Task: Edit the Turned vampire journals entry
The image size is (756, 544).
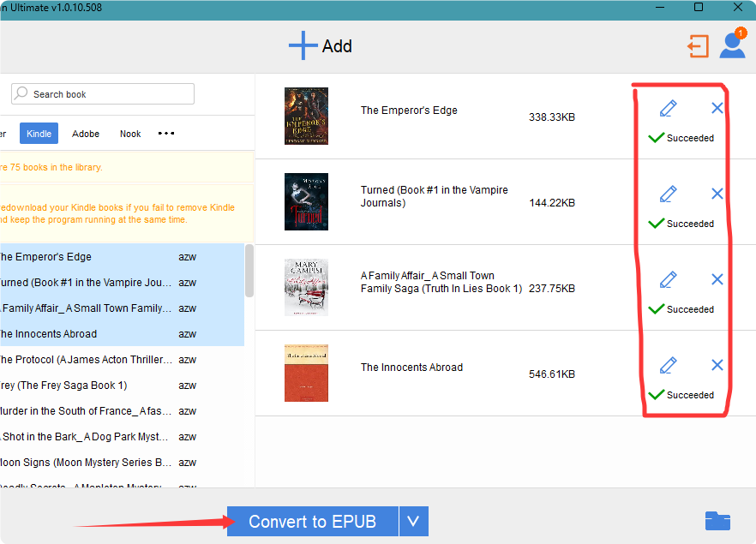Action: pos(668,194)
